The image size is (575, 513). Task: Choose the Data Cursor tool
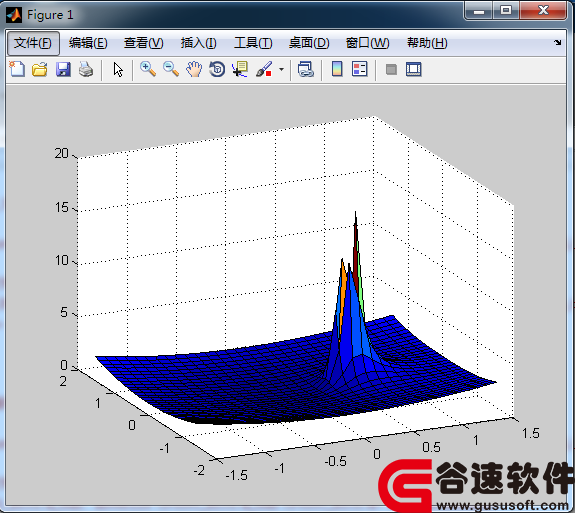pos(240,69)
